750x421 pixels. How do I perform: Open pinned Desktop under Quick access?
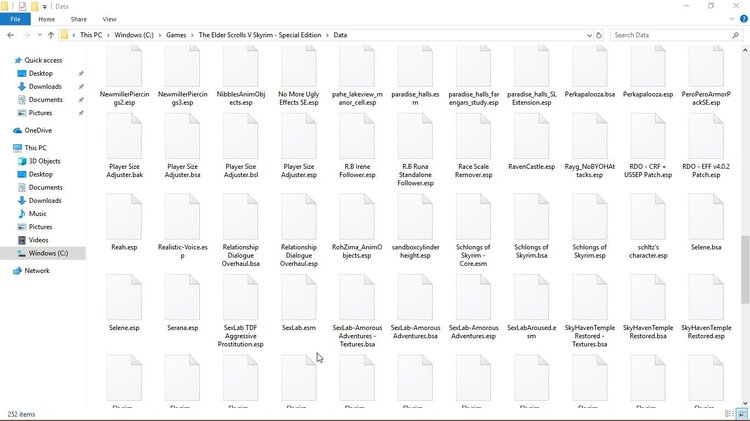[x=41, y=73]
